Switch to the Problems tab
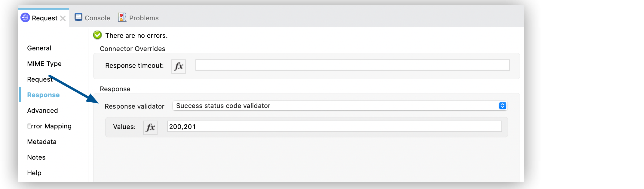Screen dimensions: 644x189 coord(144,18)
